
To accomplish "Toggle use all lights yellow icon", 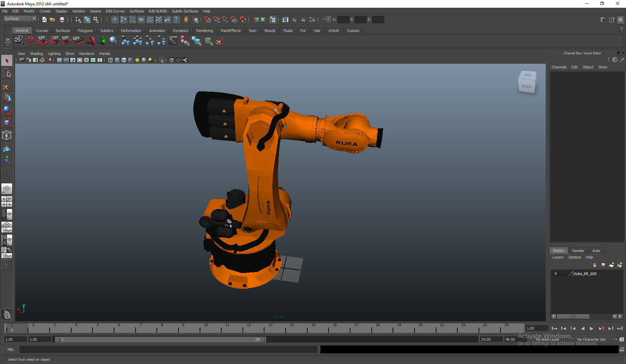I will tap(137, 60).
